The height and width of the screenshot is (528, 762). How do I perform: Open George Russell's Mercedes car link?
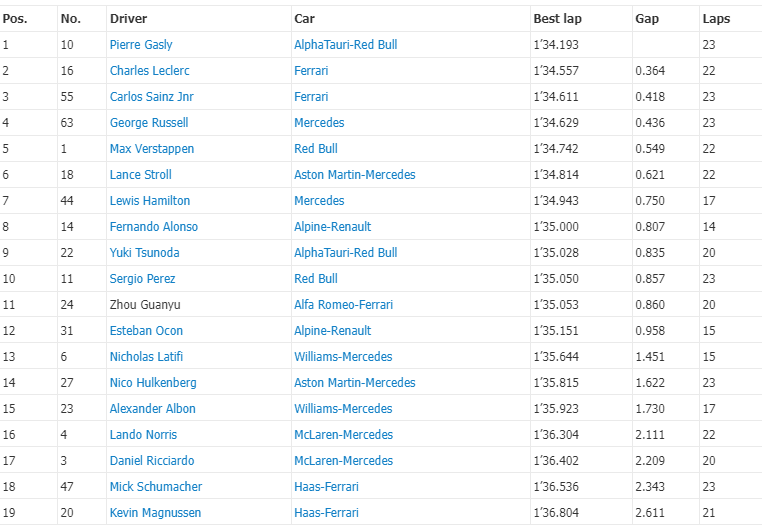click(319, 123)
